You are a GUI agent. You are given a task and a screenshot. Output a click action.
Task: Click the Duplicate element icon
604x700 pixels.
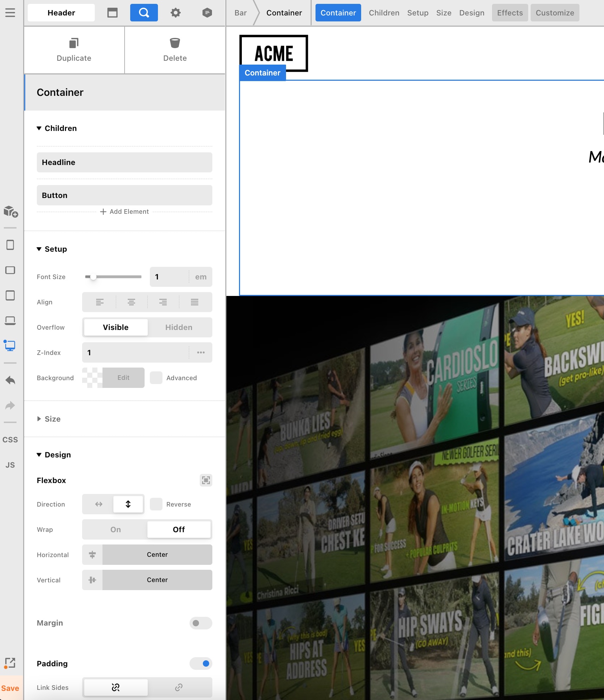tap(74, 44)
